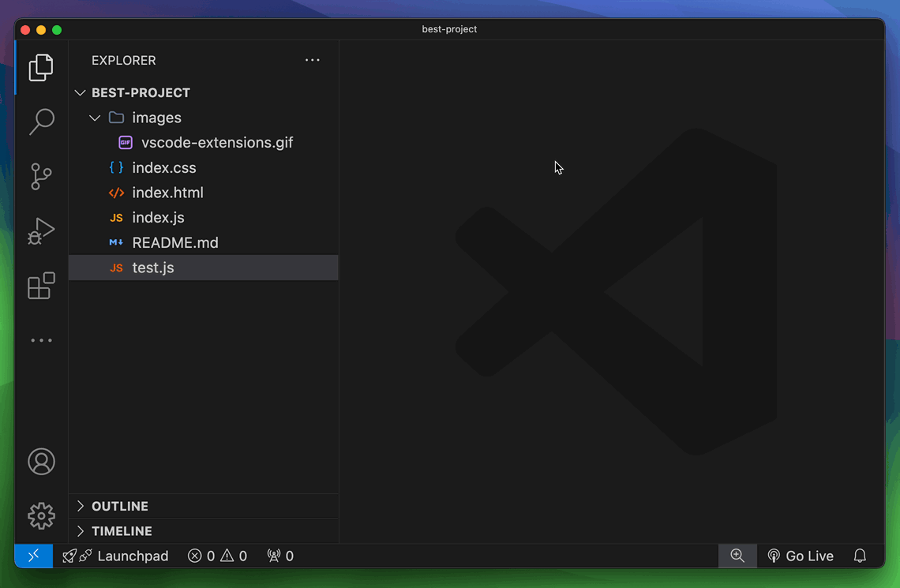
Task: Click the rocket icon in status bar
Action: click(69, 556)
